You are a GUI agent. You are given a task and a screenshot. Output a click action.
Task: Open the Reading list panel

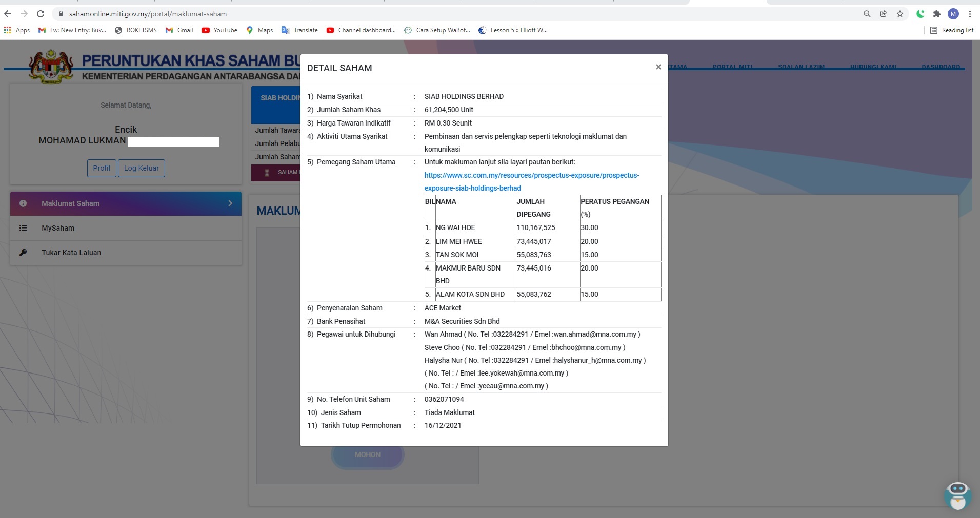[952, 30]
